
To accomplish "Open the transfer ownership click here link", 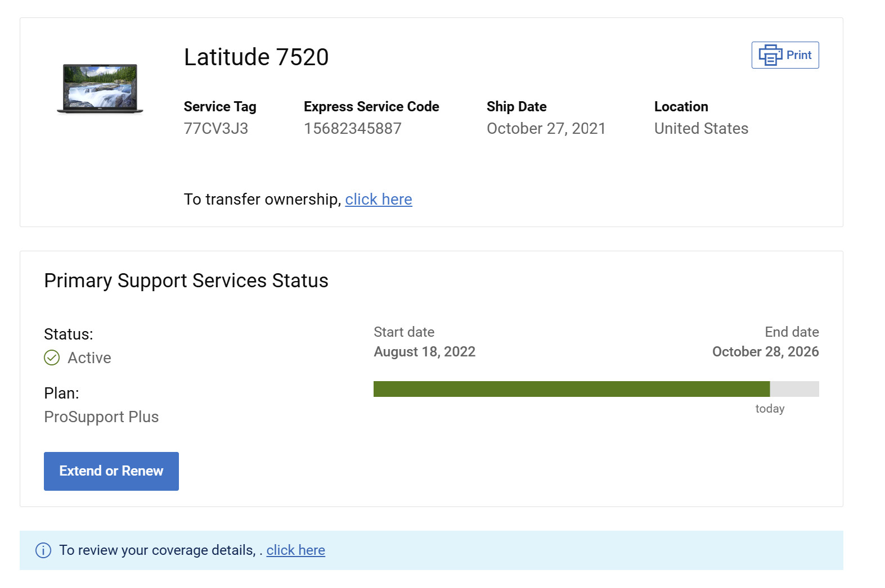I will [x=379, y=200].
